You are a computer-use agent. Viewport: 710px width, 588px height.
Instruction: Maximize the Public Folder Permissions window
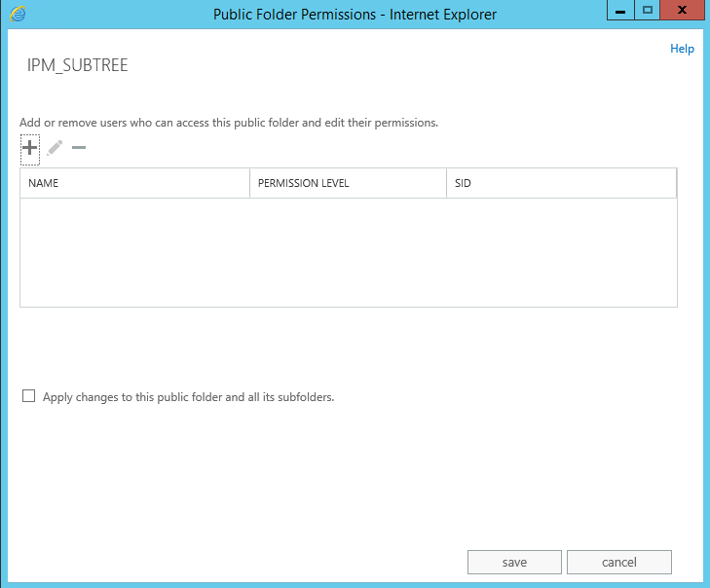point(647,11)
